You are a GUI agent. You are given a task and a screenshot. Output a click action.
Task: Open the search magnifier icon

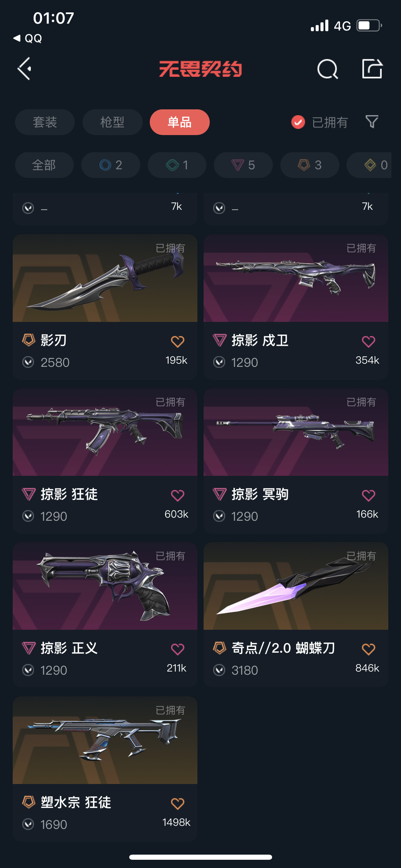pos(327,69)
